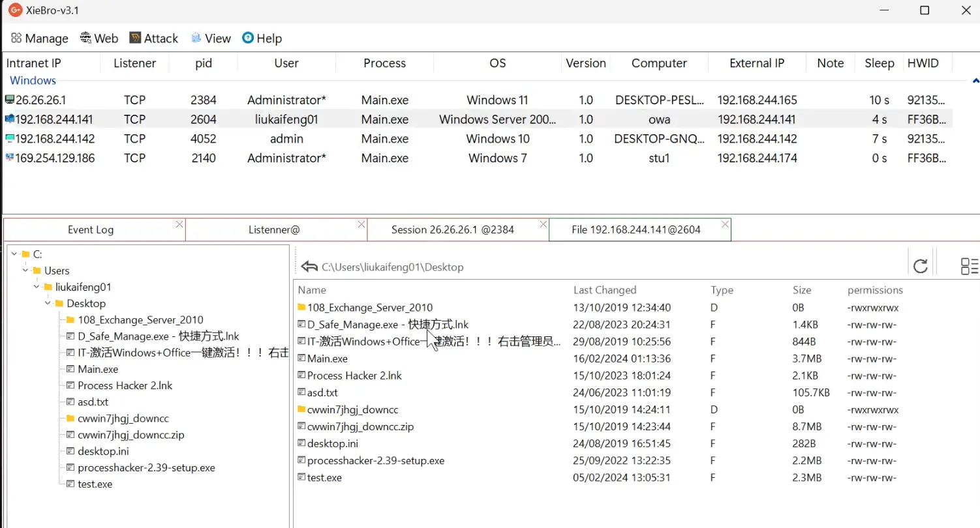The image size is (980, 528).
Task: Select 108_Exchange_Server_2010 folder in tree
Action: tap(140, 319)
